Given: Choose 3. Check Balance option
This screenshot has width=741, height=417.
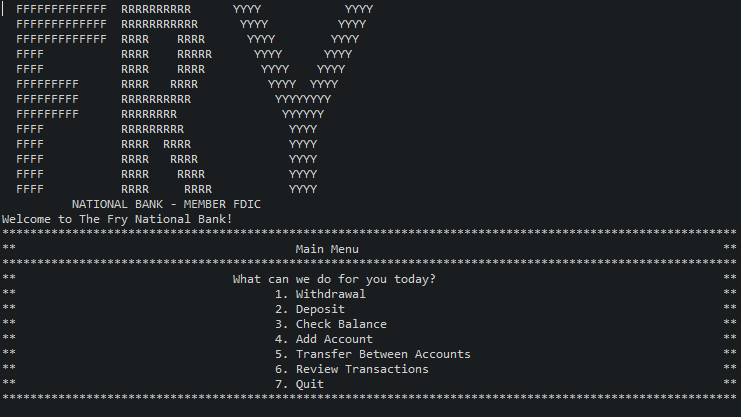Looking at the screenshot, I should pos(331,324).
